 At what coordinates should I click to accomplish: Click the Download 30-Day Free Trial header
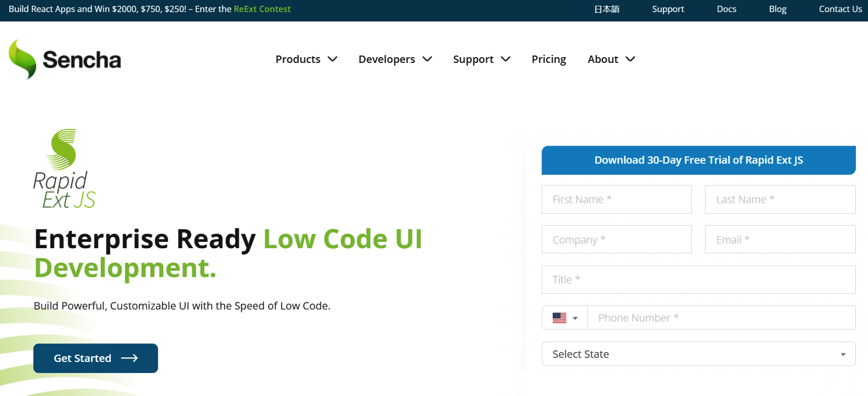[699, 160]
